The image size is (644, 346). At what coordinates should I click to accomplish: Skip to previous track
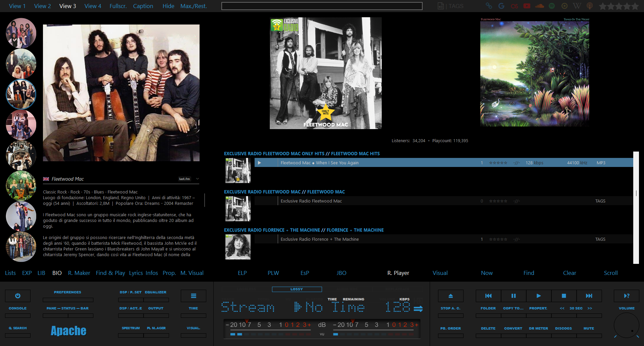click(x=488, y=296)
